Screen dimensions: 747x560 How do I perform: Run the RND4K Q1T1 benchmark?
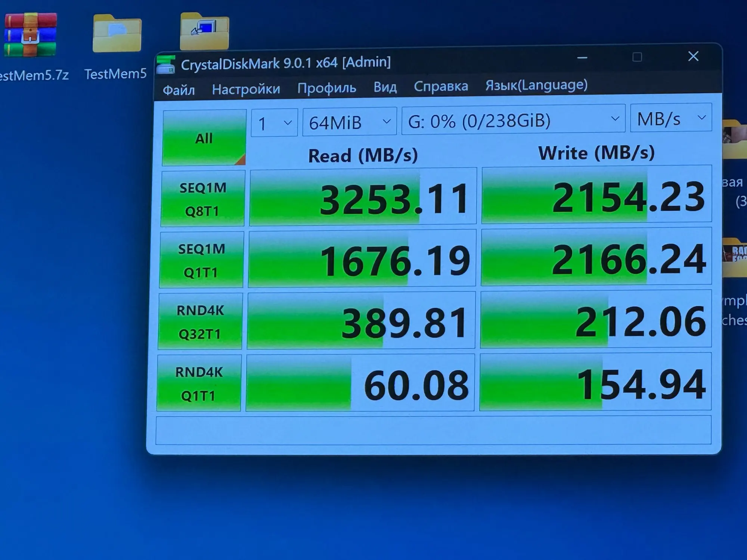[x=199, y=383]
